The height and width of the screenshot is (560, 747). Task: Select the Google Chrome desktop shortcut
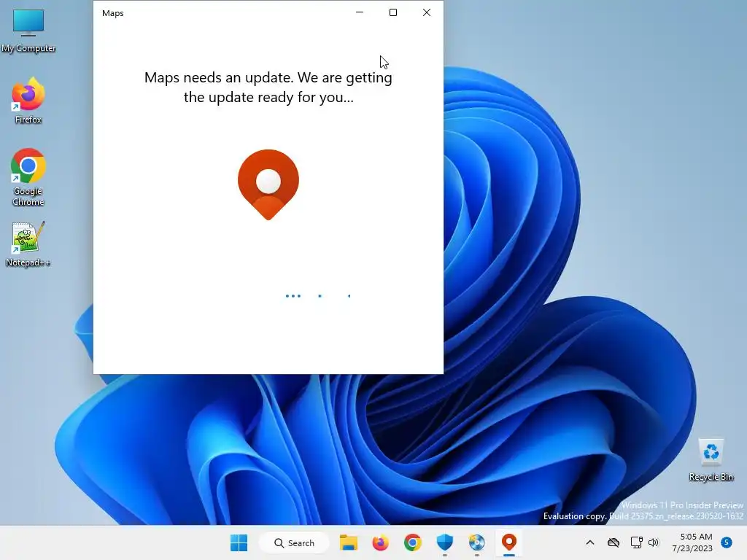pyautogui.click(x=28, y=177)
